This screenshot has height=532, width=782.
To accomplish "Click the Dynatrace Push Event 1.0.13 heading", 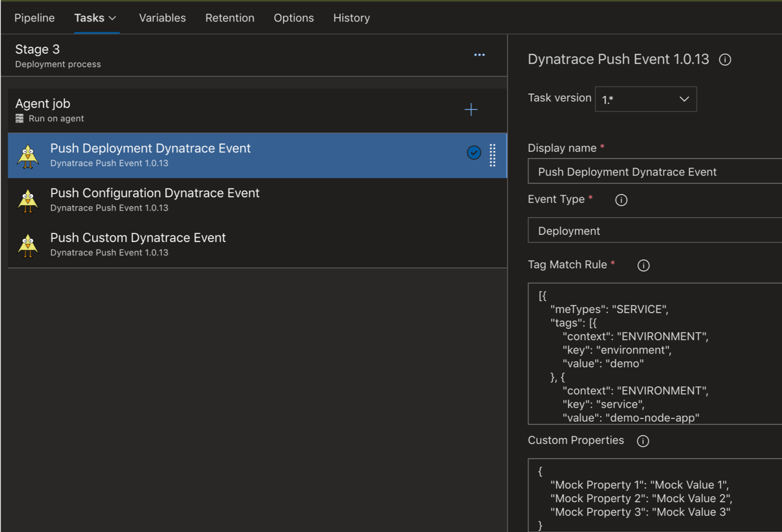I will (618, 59).
